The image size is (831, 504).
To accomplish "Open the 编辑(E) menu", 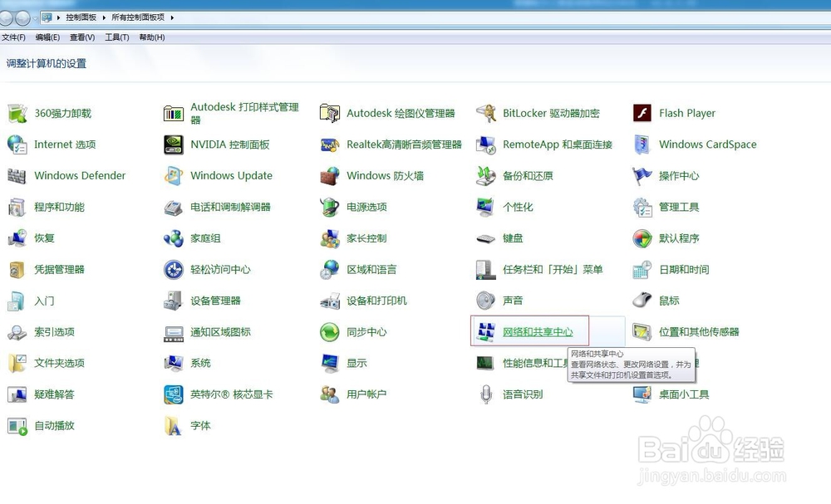I will click(47, 37).
